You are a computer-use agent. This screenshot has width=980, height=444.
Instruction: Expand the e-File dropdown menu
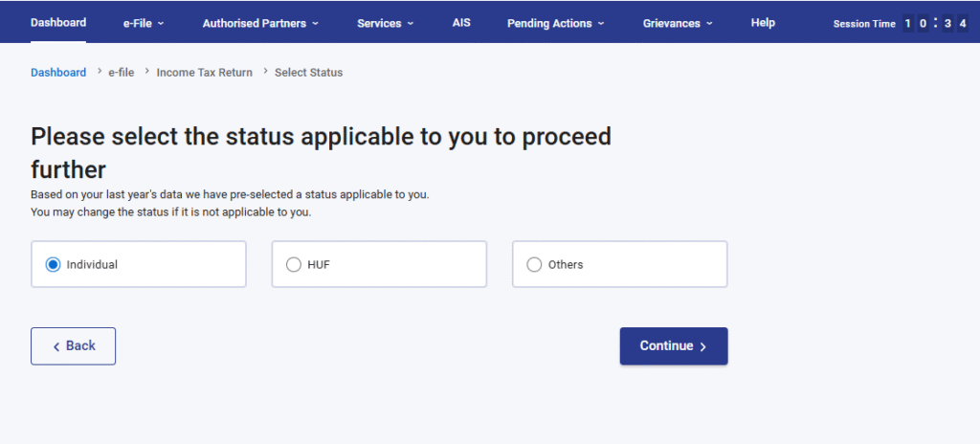144,23
